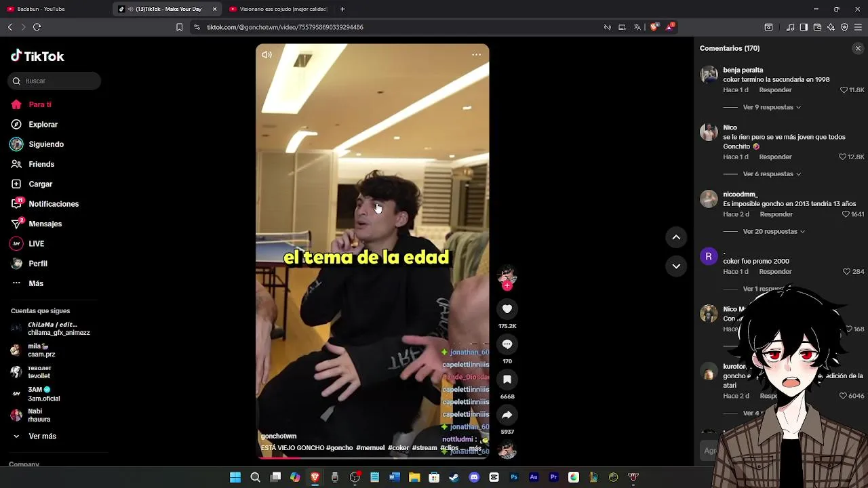Close the comments panel
Viewport: 868px width, 488px height.
(858, 48)
